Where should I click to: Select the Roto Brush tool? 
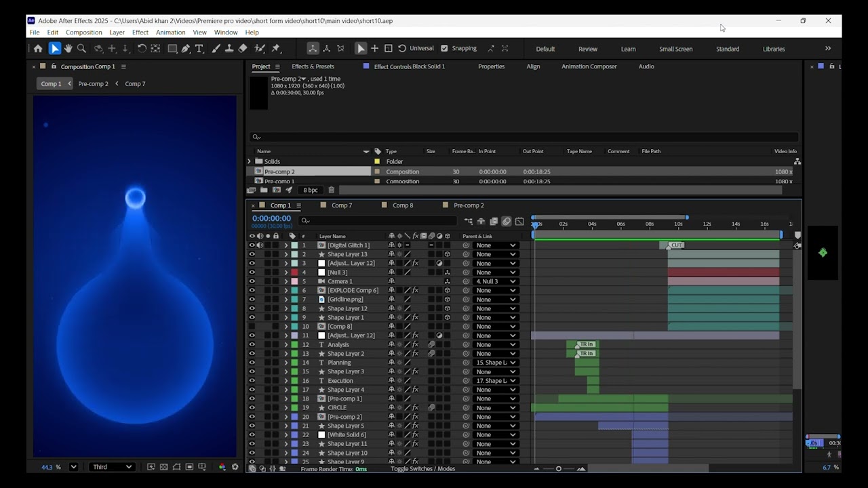(260, 49)
